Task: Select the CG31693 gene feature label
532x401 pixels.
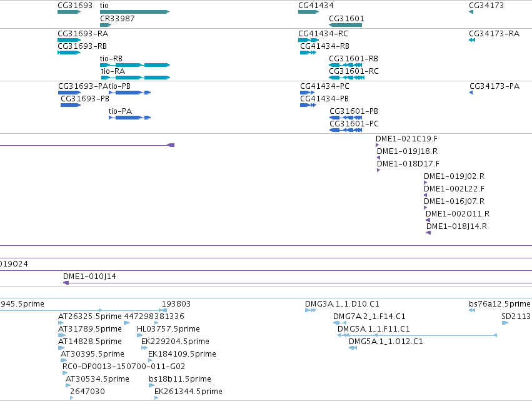Action: pyautogui.click(x=75, y=6)
